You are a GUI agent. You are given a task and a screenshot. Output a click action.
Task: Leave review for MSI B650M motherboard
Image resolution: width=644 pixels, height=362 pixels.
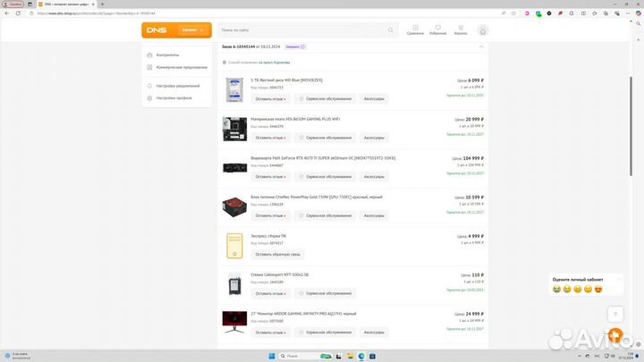coord(270,138)
